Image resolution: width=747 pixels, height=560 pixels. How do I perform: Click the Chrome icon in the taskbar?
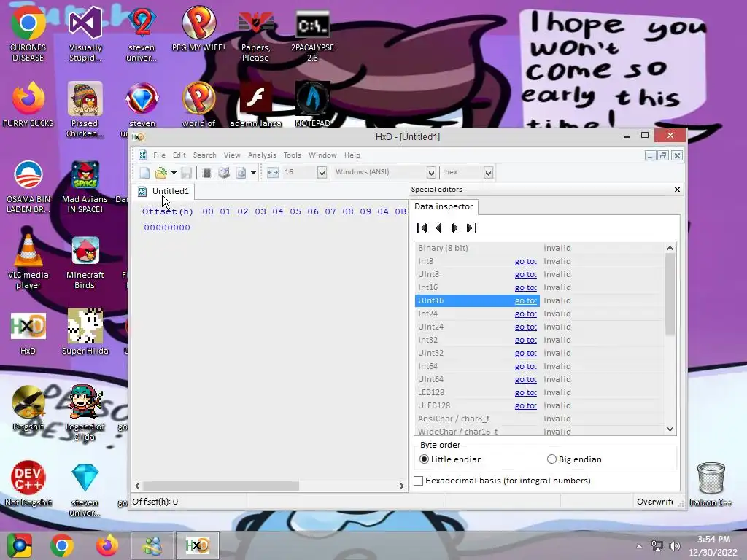tap(62, 545)
